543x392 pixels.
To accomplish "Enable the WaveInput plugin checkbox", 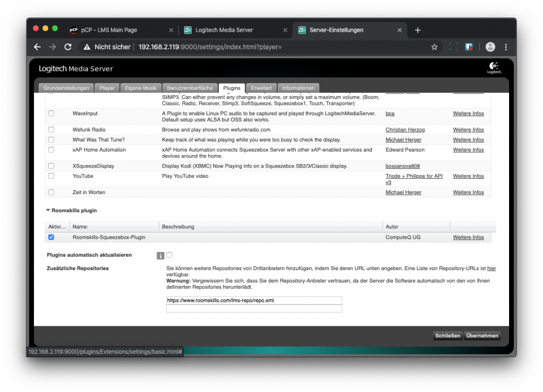I will tap(51, 113).
